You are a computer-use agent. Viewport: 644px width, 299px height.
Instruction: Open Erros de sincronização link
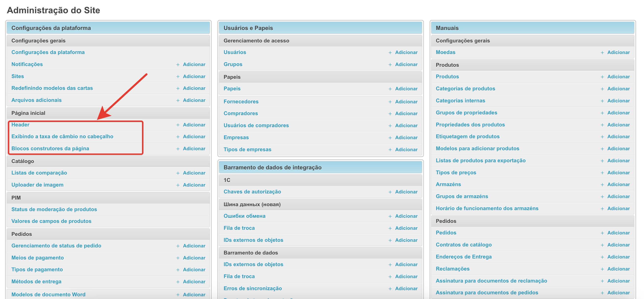point(252,288)
